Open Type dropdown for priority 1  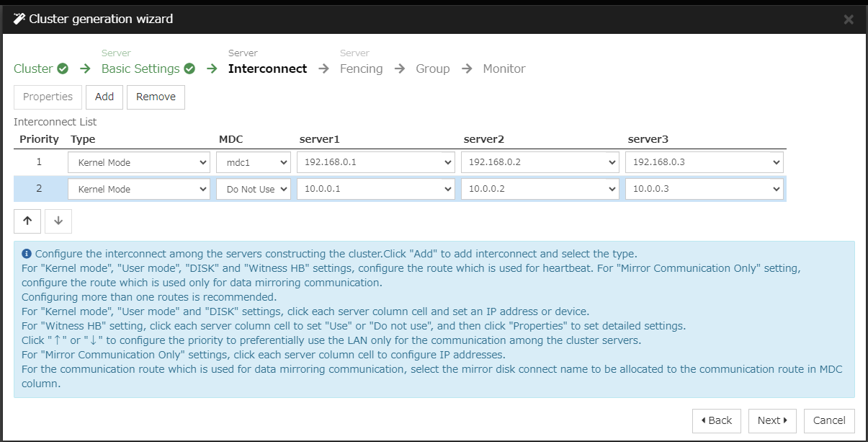pos(139,163)
